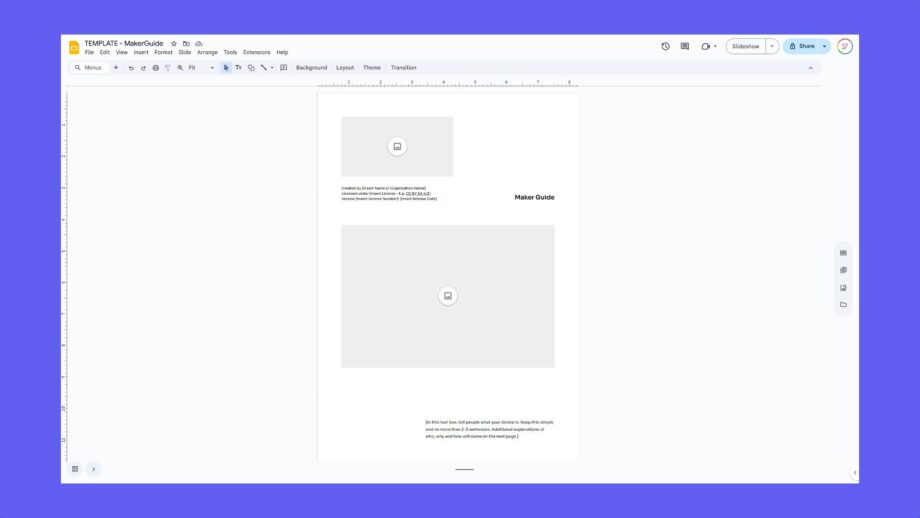The height and width of the screenshot is (518, 920).
Task: Open the Transition panel
Action: [x=404, y=68]
